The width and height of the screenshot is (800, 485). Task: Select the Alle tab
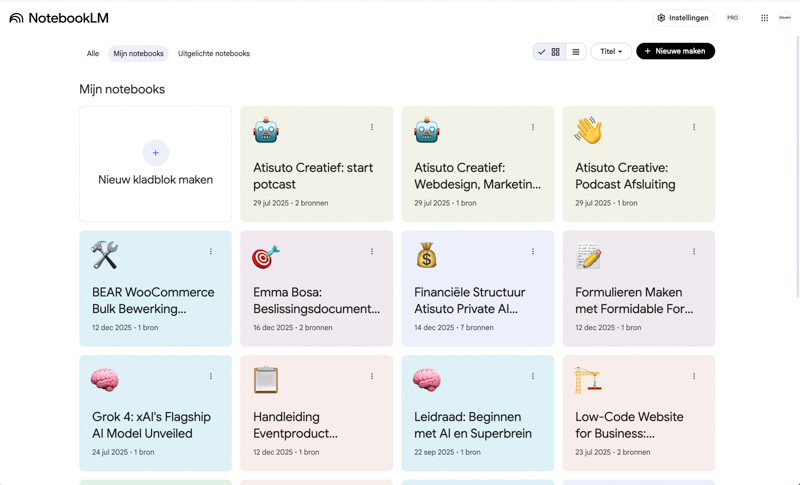(93, 54)
